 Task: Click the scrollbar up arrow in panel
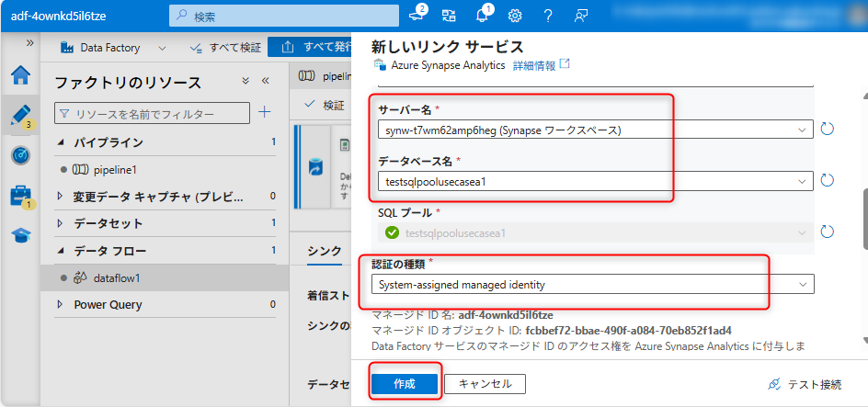(864, 98)
